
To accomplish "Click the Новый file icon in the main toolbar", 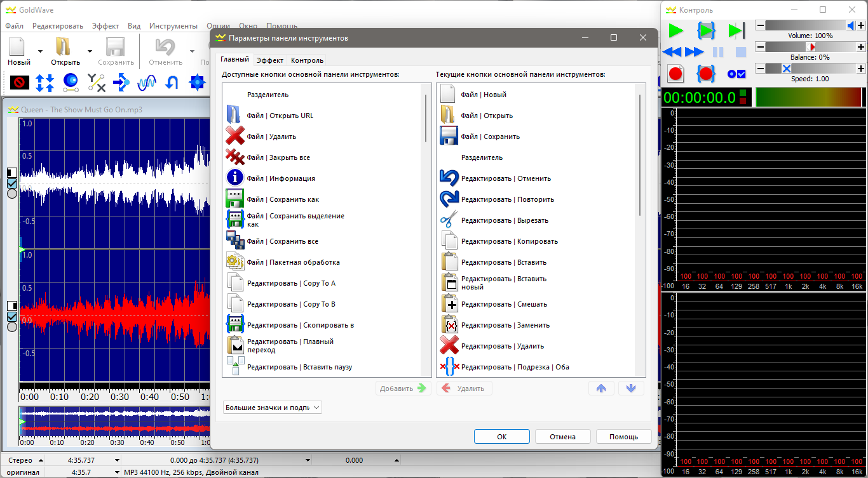I will 18,46.
